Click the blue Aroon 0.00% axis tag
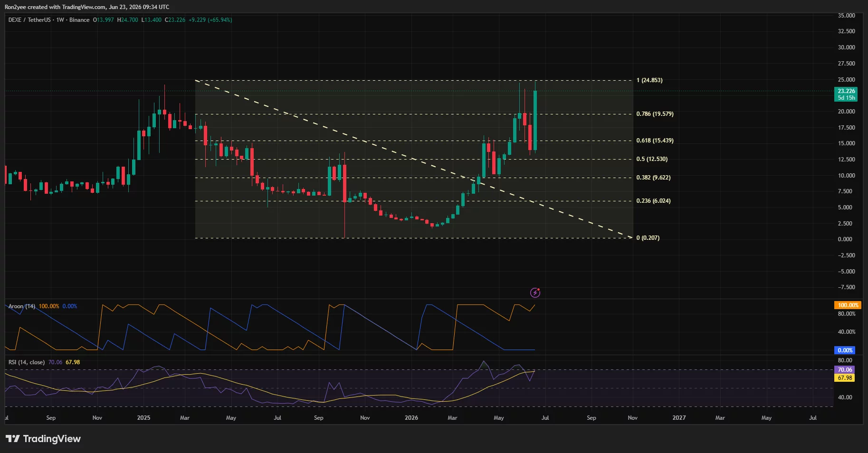The image size is (868, 453). coord(845,350)
